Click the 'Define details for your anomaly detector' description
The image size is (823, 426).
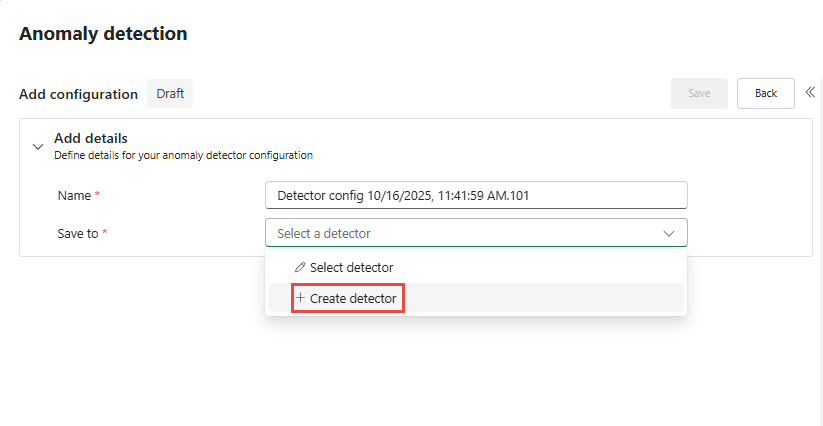[184, 156]
